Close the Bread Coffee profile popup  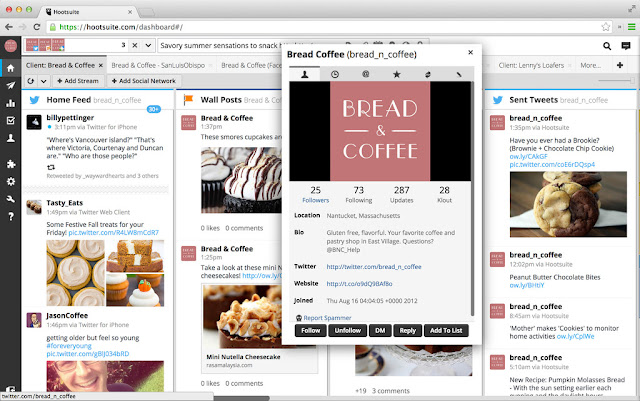tap(470, 52)
